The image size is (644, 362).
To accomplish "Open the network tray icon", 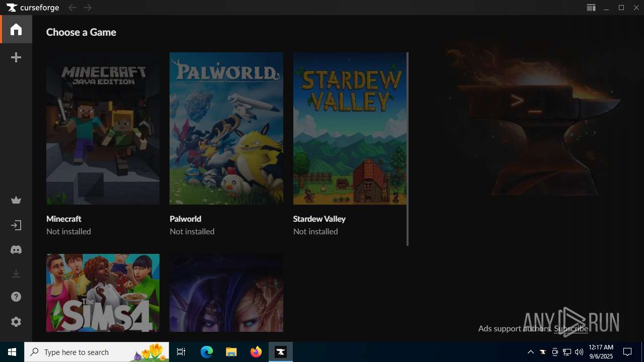I will (567, 352).
